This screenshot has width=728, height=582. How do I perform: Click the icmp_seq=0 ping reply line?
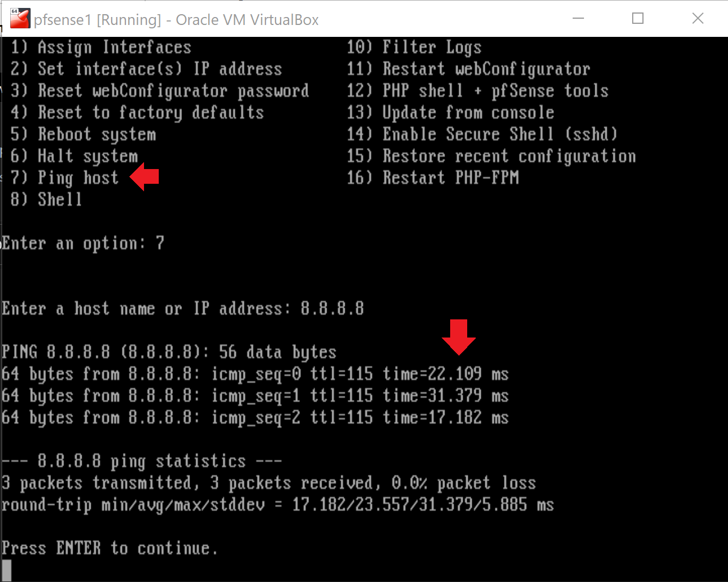pyautogui.click(x=255, y=374)
